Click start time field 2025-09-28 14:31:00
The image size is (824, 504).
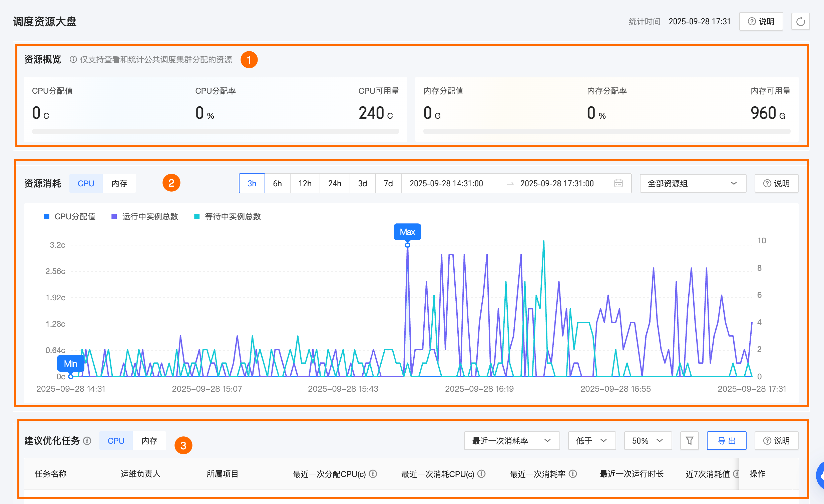coord(446,183)
